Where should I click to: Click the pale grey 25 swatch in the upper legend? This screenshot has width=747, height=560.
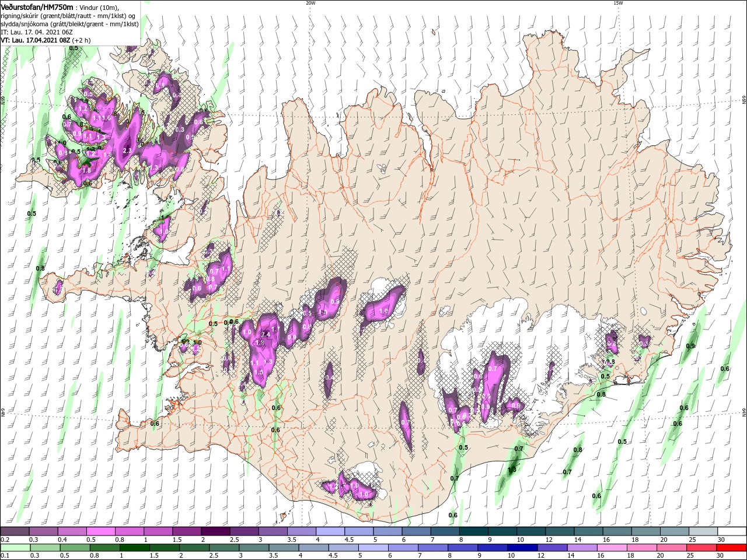click(704, 531)
